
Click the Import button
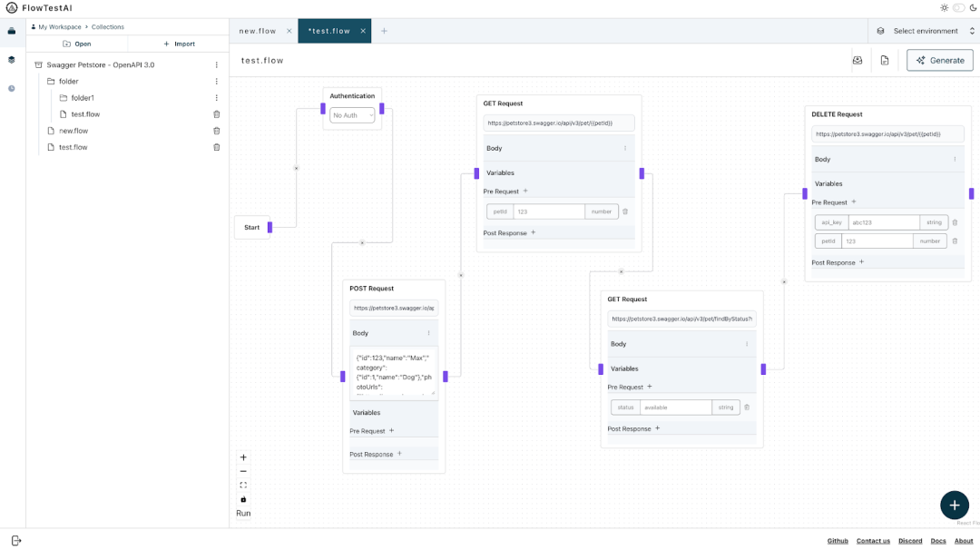click(x=178, y=44)
